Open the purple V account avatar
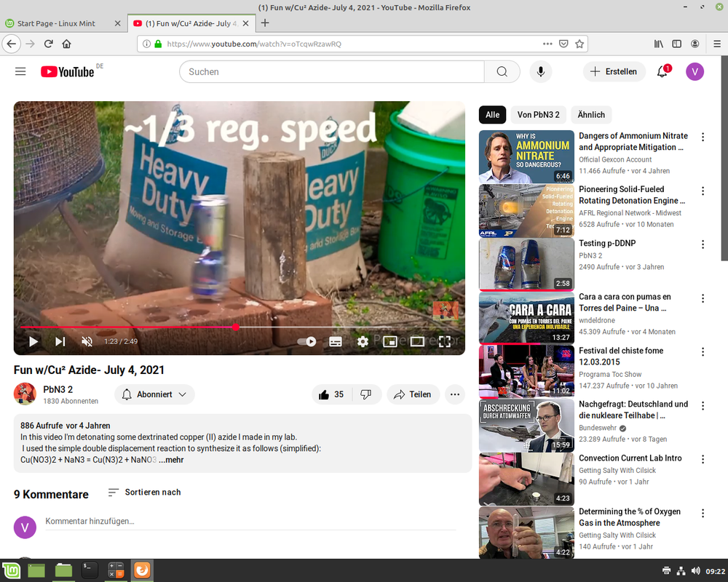Screen dimensions: 728x582 (695, 71)
